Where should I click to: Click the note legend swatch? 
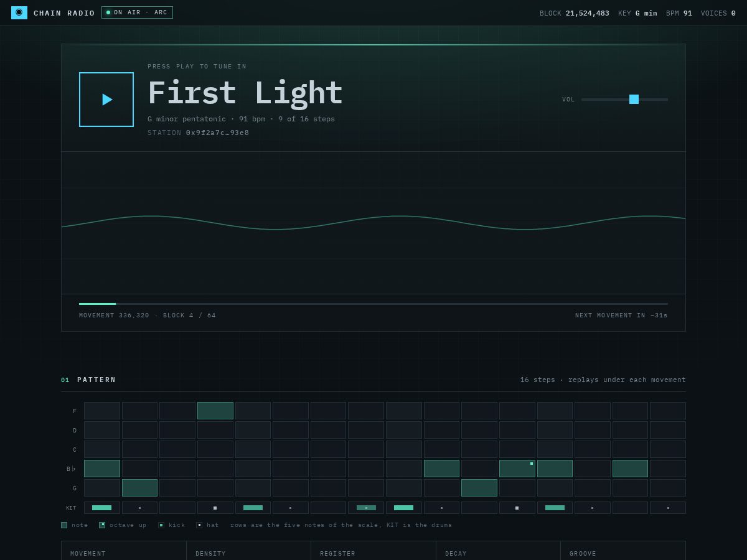point(64,525)
